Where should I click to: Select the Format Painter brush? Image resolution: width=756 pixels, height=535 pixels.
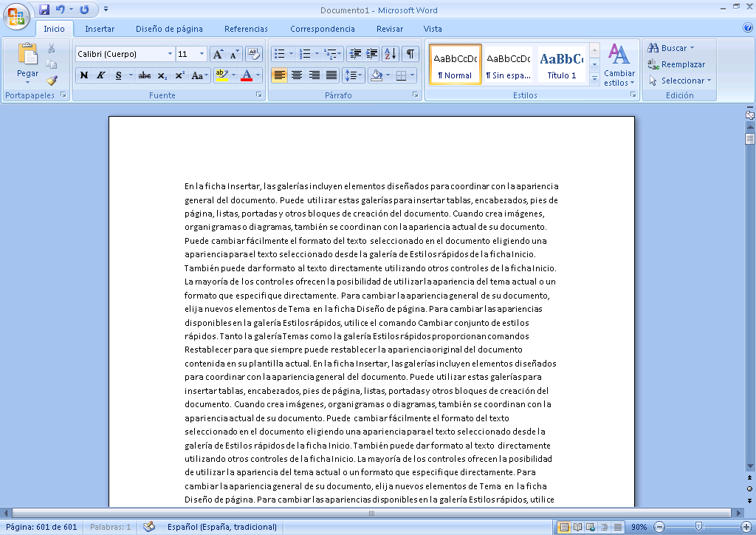coord(52,80)
